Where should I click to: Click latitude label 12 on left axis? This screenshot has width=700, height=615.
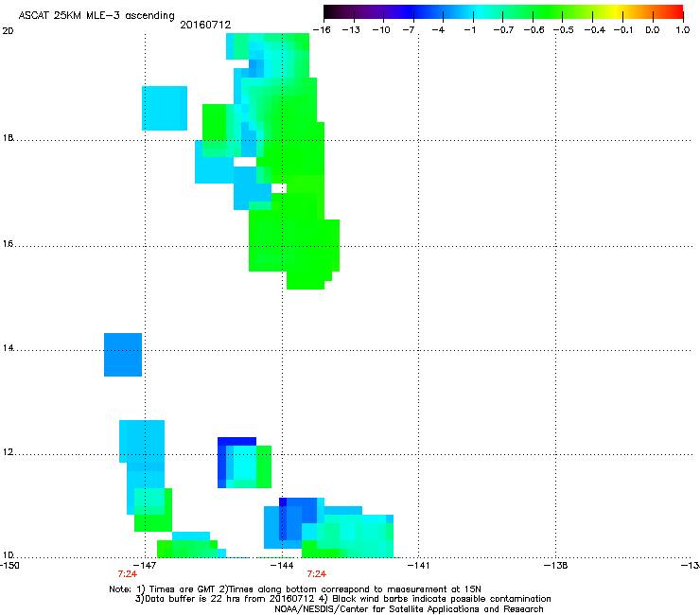click(x=8, y=452)
